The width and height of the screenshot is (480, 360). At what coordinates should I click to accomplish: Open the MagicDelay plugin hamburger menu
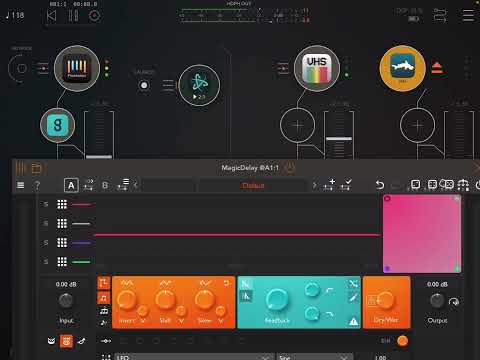pos(21,185)
